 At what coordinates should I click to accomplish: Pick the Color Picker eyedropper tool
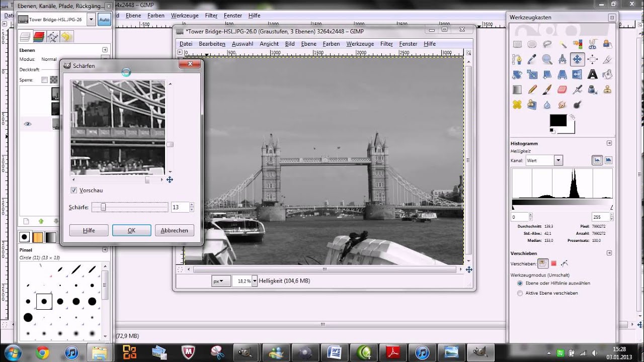(532, 59)
